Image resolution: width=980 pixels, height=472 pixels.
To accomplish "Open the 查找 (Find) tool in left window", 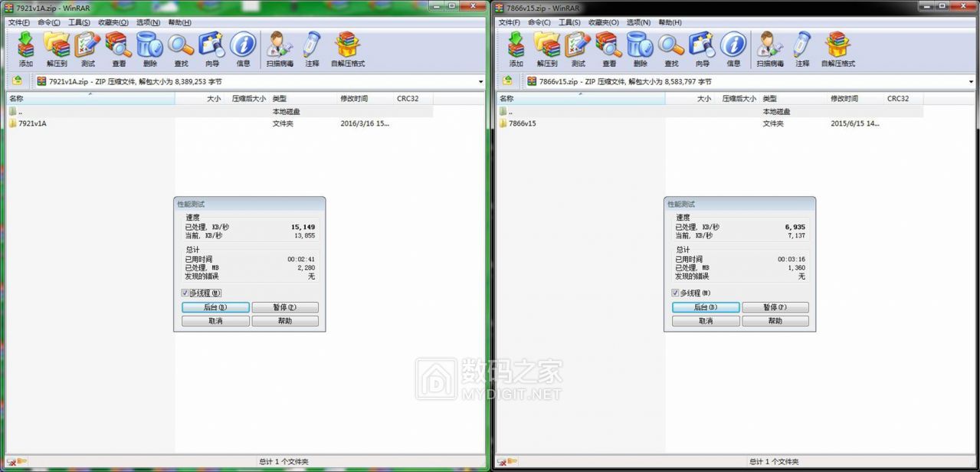I will (181, 48).
